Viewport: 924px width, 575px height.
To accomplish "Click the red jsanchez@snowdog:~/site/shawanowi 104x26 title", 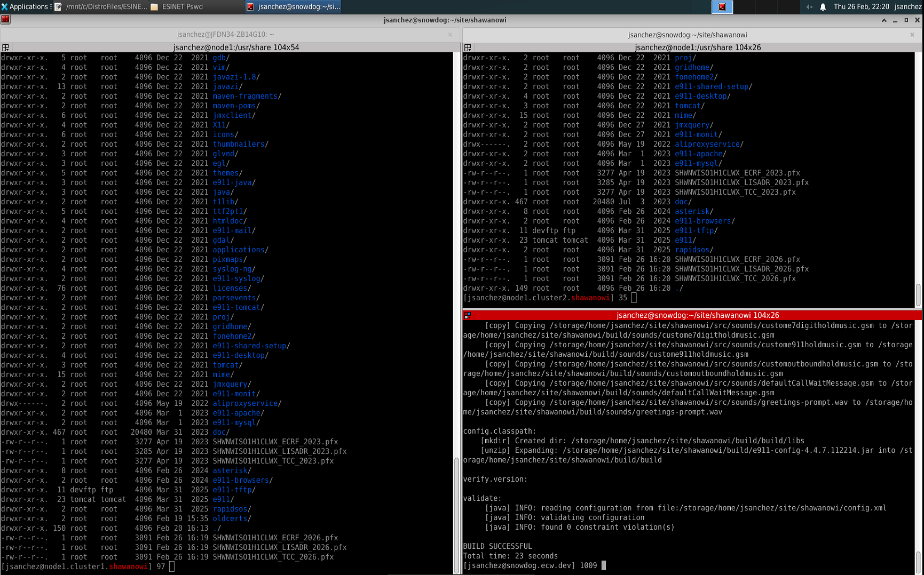I will (698, 315).
